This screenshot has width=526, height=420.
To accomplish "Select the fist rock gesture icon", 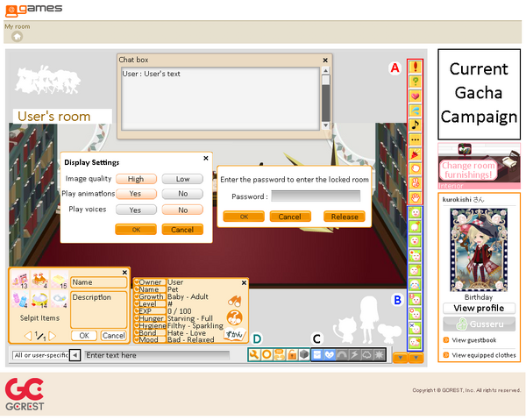I will tap(416, 168).
